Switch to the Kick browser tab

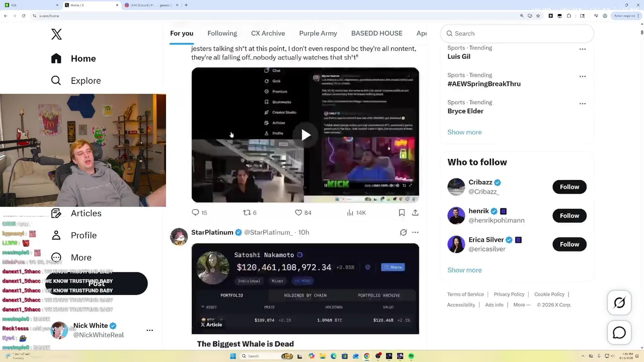point(30,5)
